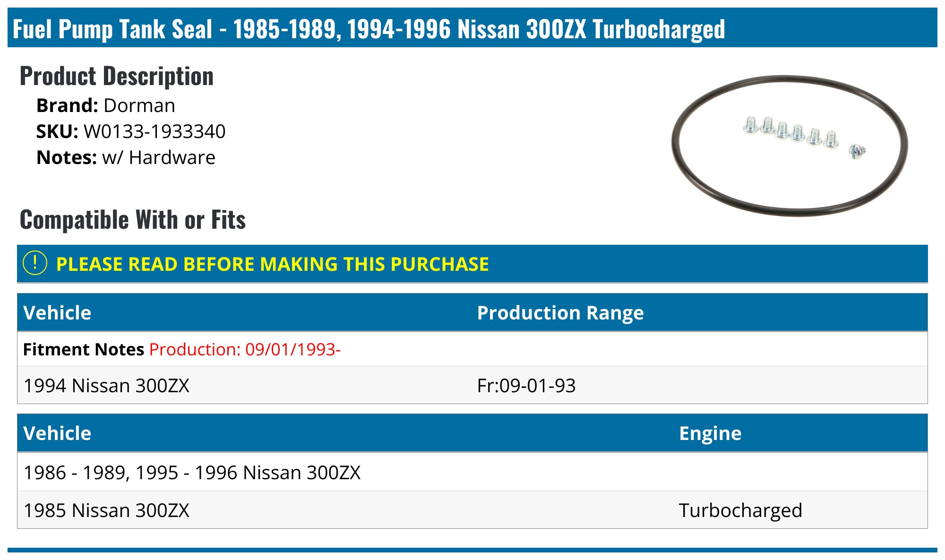This screenshot has height=560, width=945.
Task: Click the Product Description heading
Action: click(x=117, y=76)
